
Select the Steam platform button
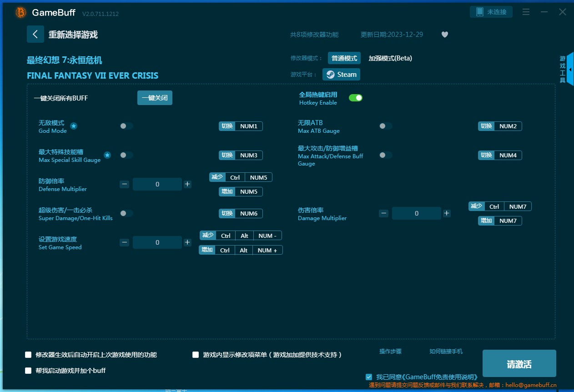tap(341, 75)
